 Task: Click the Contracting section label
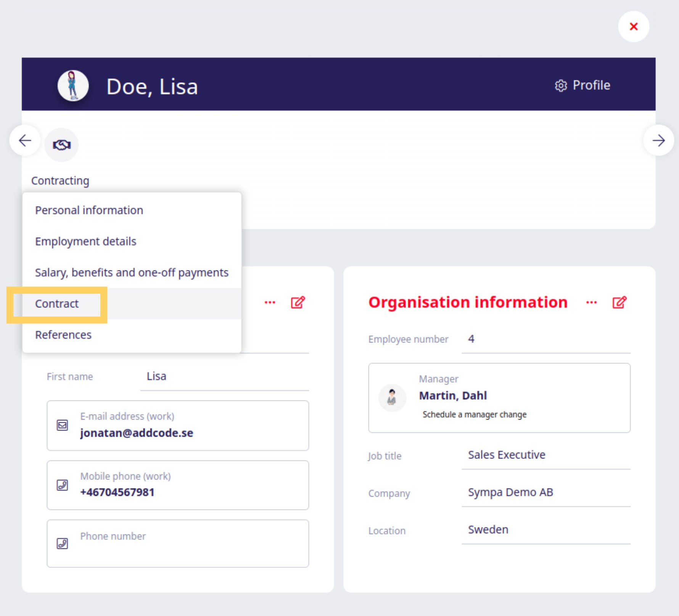[x=60, y=181]
